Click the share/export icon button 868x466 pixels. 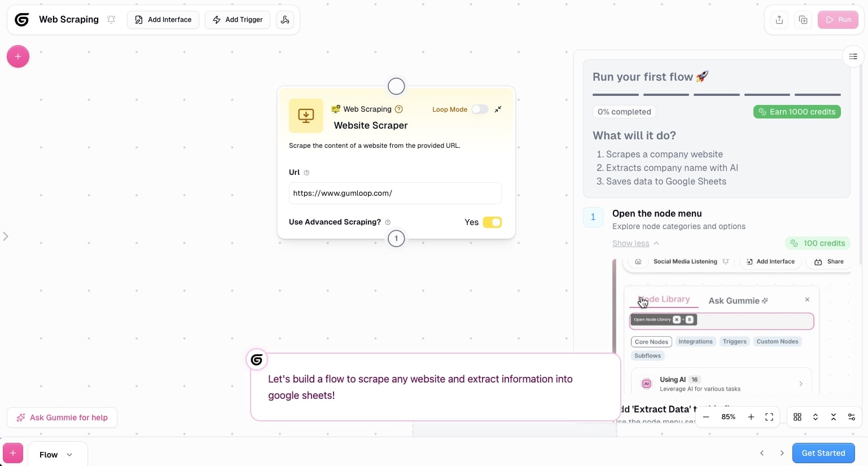tap(779, 20)
